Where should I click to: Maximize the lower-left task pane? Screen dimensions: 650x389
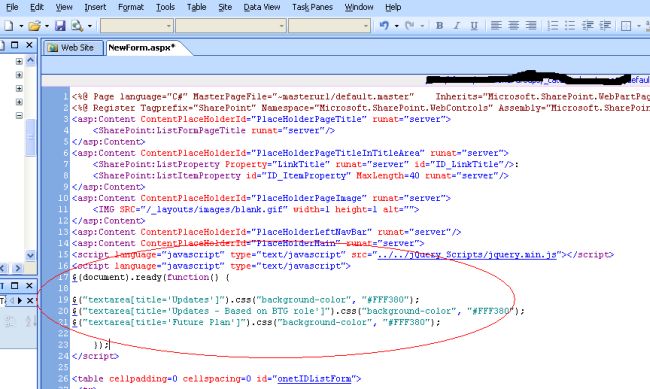click(15, 285)
